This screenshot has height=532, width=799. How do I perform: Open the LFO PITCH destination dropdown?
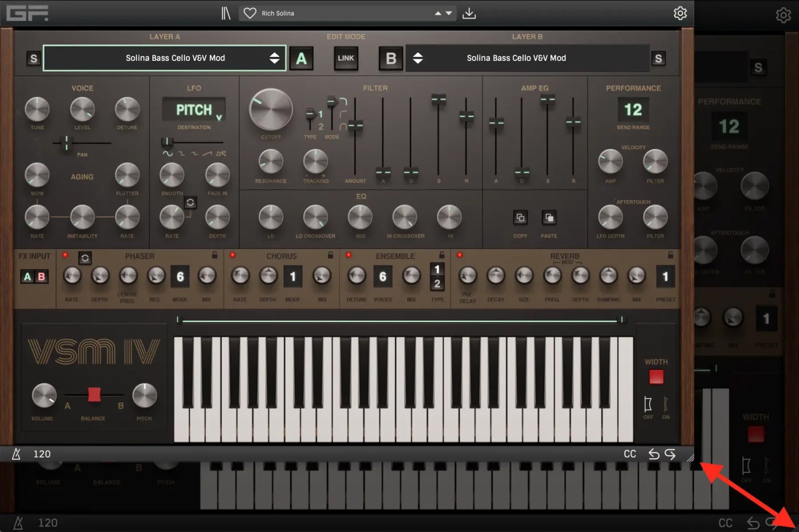point(194,110)
